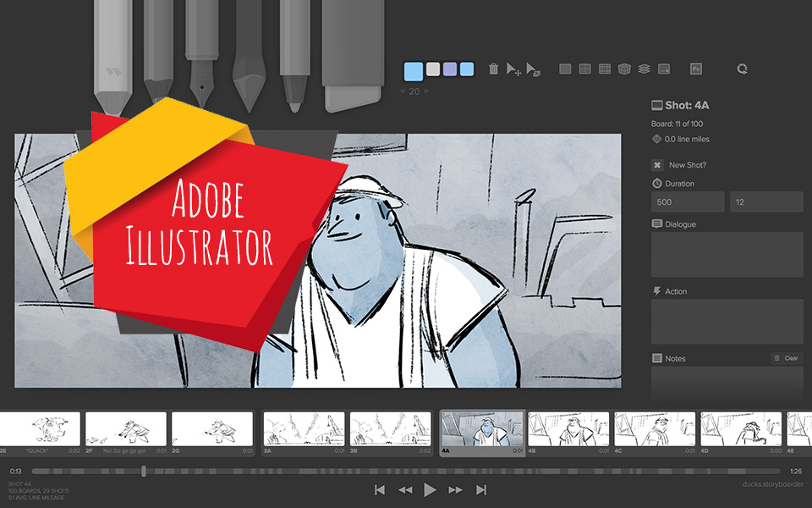Click the Action lightning bolt icon
Screen dimensions: 812x508
(x=656, y=291)
